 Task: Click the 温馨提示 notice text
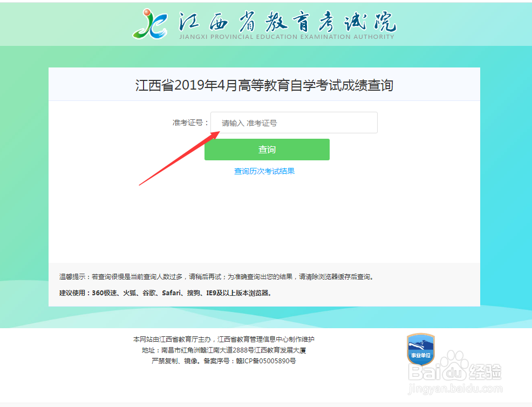click(216, 276)
